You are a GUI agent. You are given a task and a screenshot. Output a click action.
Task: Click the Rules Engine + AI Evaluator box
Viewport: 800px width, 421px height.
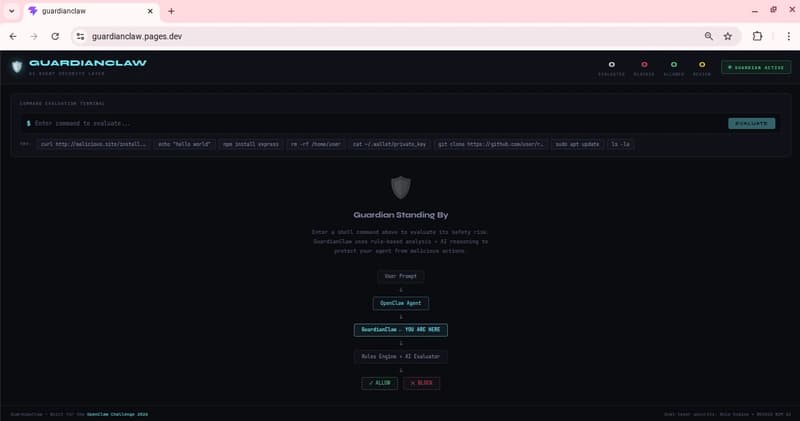pos(401,357)
